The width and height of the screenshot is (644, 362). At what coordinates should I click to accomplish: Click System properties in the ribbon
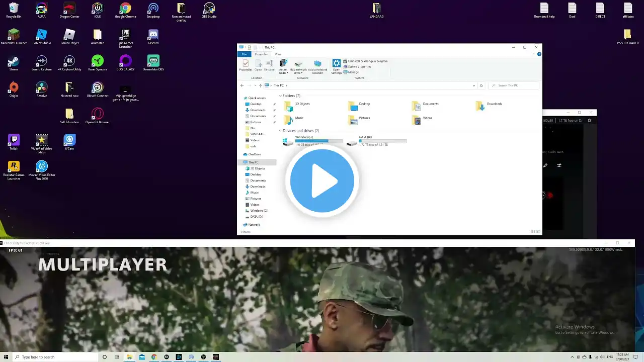pos(357,66)
